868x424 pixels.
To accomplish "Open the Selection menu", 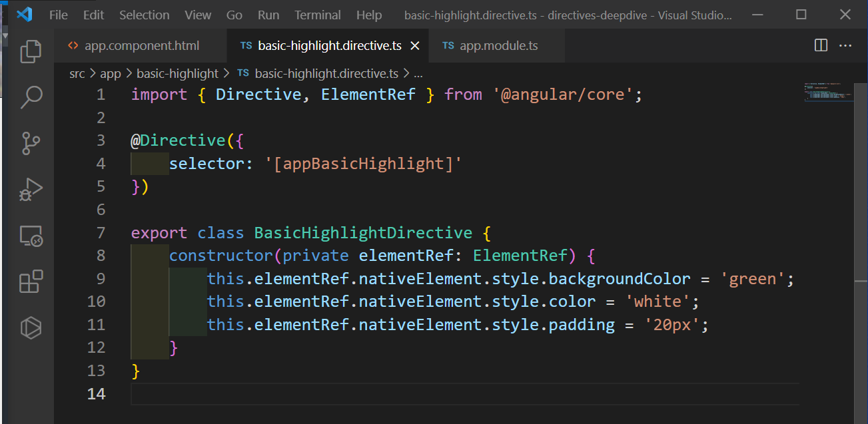I will click(x=144, y=15).
